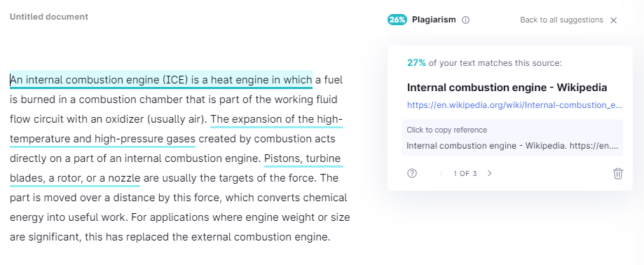Screen dimensions: 644x265
Task: Go to next source match arrow
Action: tap(490, 173)
